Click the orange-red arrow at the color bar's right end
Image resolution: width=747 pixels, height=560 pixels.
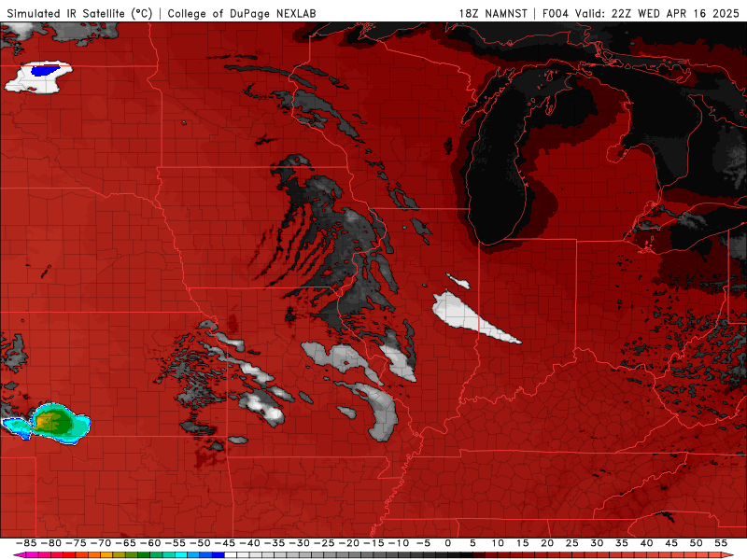727,555
